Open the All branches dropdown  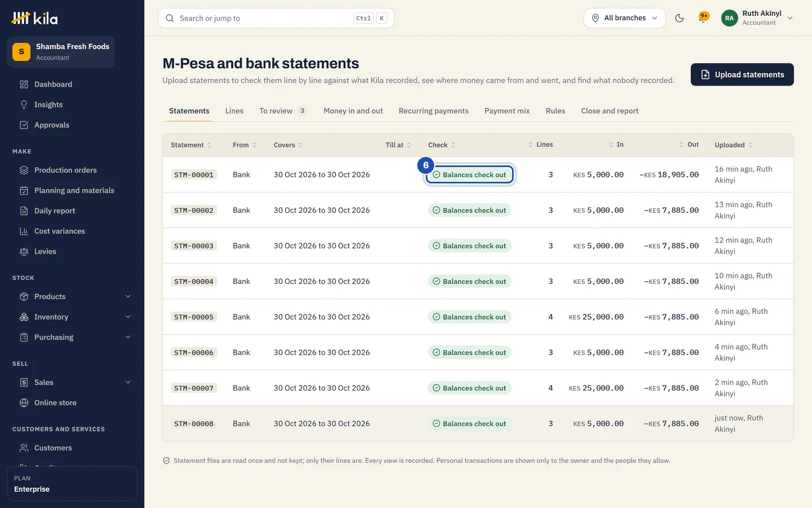[624, 18]
